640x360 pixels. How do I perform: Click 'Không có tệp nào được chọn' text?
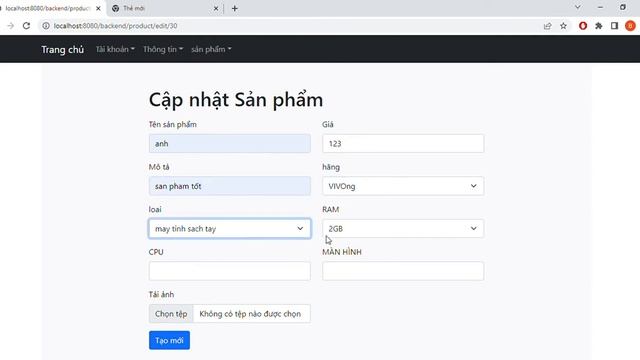tap(250, 314)
